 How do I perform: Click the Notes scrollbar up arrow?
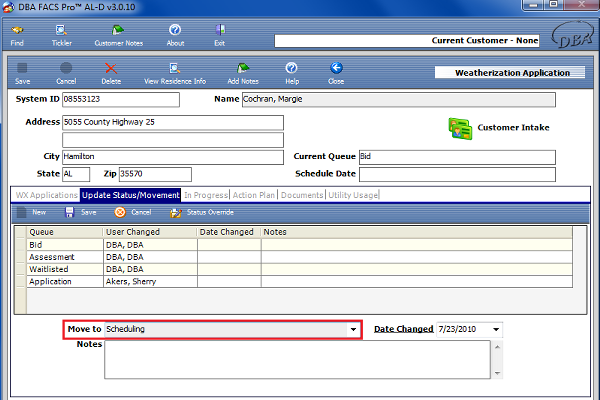pos(497,347)
